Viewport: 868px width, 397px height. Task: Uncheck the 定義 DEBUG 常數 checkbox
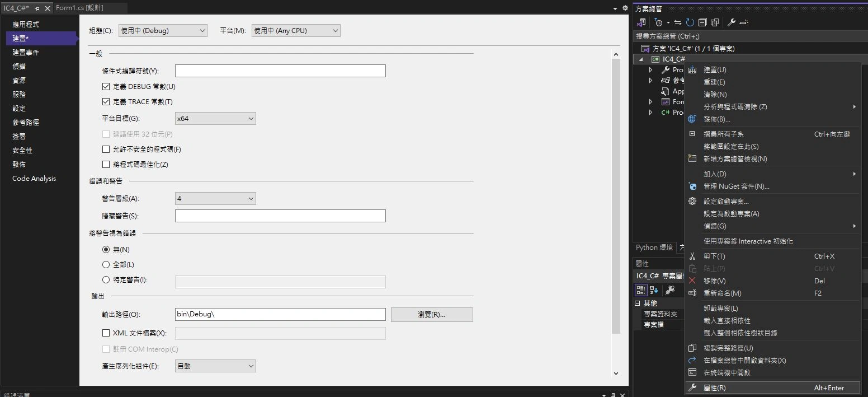tap(106, 87)
